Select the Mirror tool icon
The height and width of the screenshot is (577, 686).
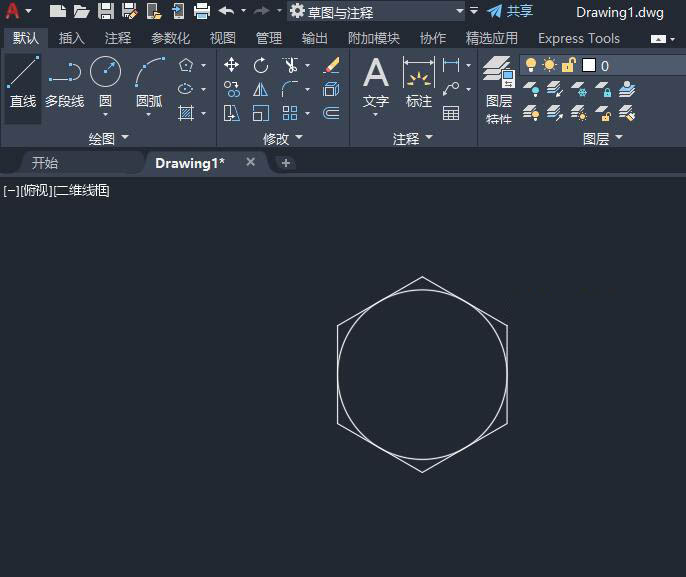(x=261, y=89)
